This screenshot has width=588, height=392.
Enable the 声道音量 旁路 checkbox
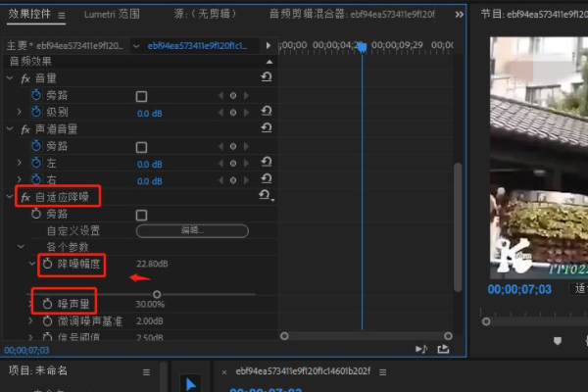(141, 147)
